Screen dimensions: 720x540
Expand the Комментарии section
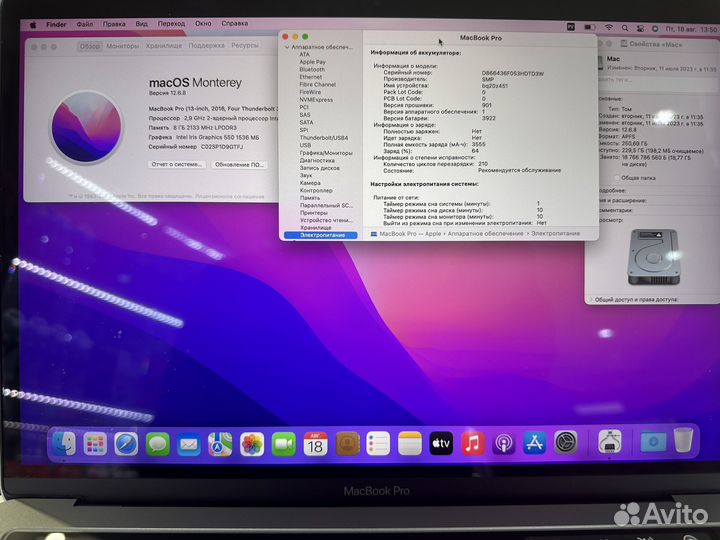tap(616, 210)
